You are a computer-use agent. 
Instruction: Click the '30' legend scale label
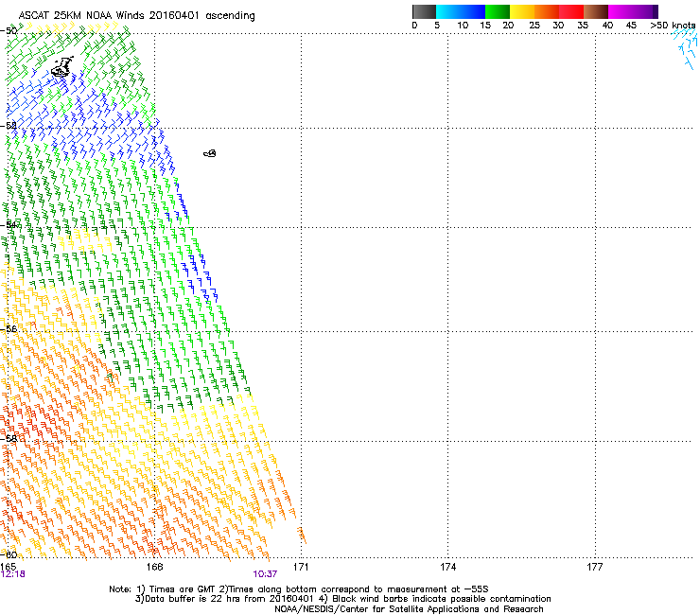(x=558, y=26)
